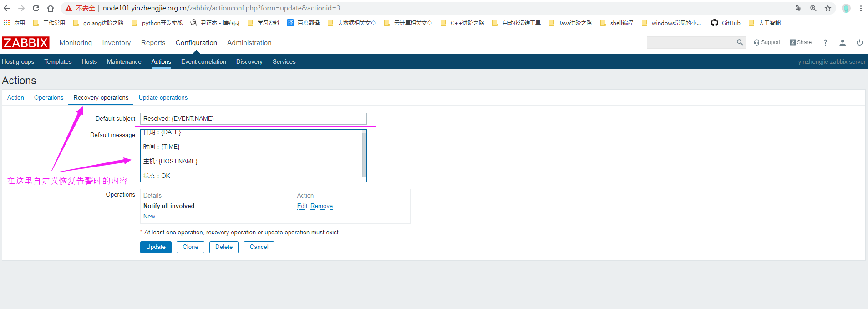Open the Inventory menu
Image resolution: width=868 pixels, height=309 pixels.
[x=117, y=43]
